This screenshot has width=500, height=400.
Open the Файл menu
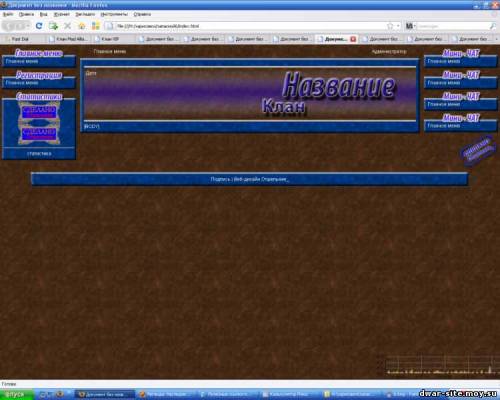(8, 14)
